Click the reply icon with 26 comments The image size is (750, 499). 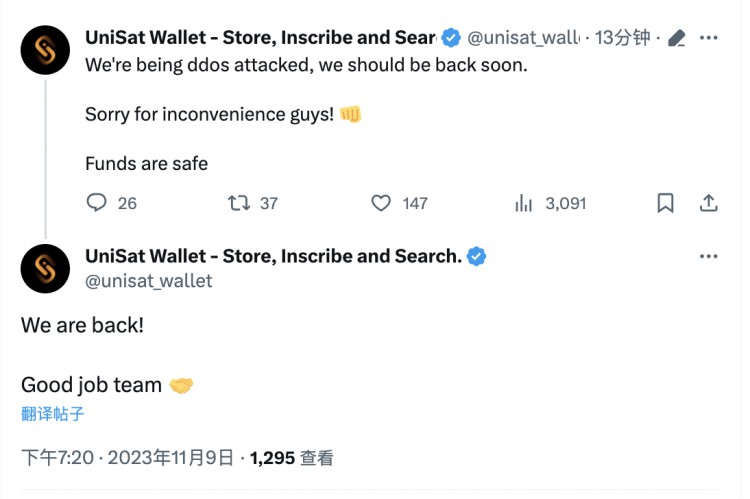click(x=96, y=202)
